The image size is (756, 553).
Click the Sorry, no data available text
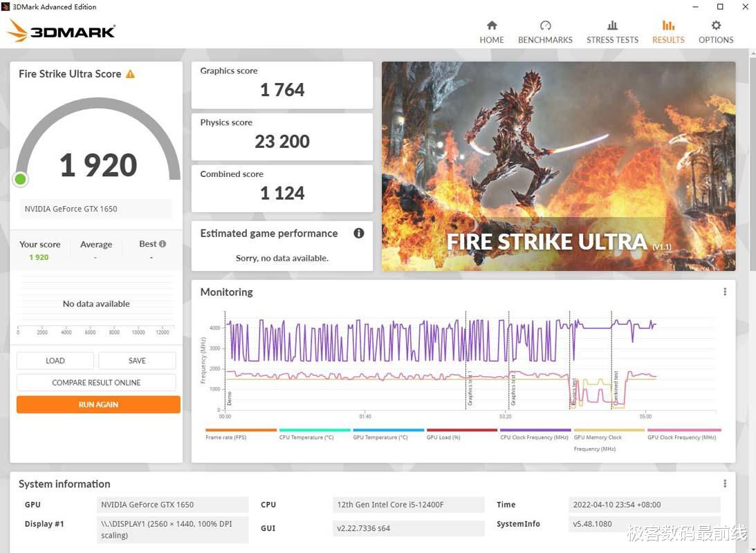[282, 259]
